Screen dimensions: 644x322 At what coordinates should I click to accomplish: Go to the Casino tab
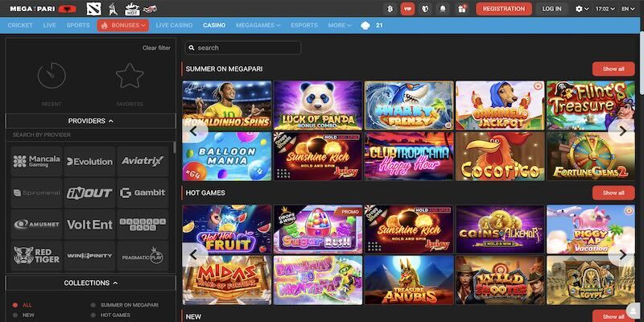[214, 26]
